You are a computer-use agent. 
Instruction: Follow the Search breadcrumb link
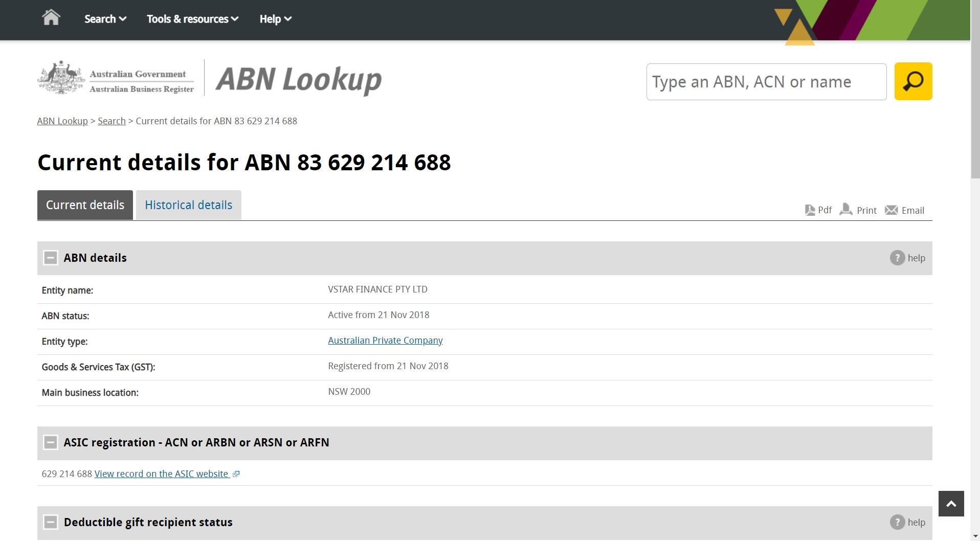(112, 121)
